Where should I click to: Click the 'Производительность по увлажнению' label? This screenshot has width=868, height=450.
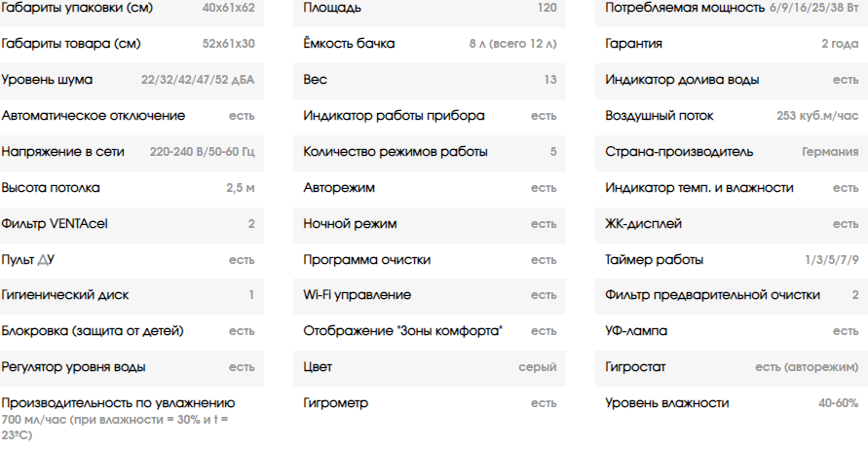(x=119, y=403)
